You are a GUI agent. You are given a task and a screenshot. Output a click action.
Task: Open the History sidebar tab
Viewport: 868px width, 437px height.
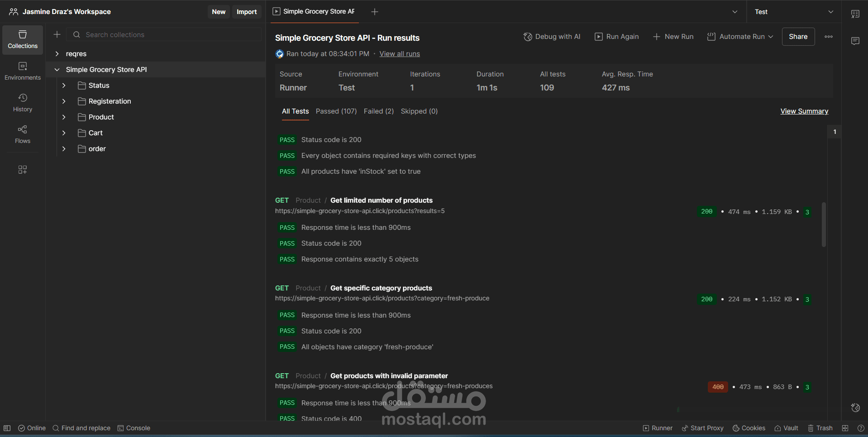click(23, 103)
